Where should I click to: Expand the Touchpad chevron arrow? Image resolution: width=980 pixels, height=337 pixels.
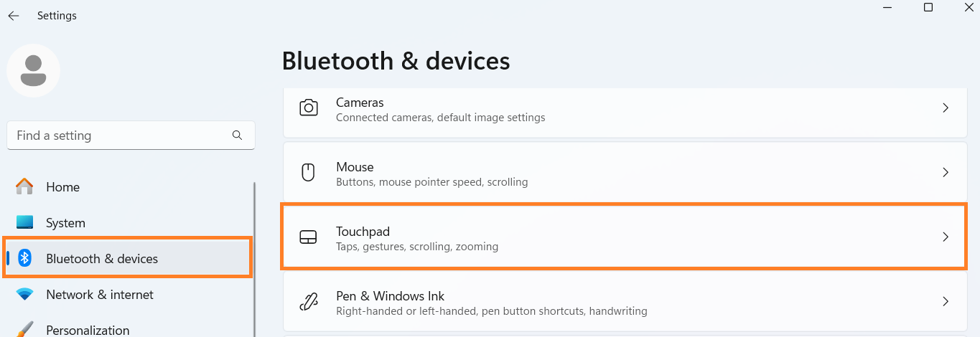pos(946,237)
